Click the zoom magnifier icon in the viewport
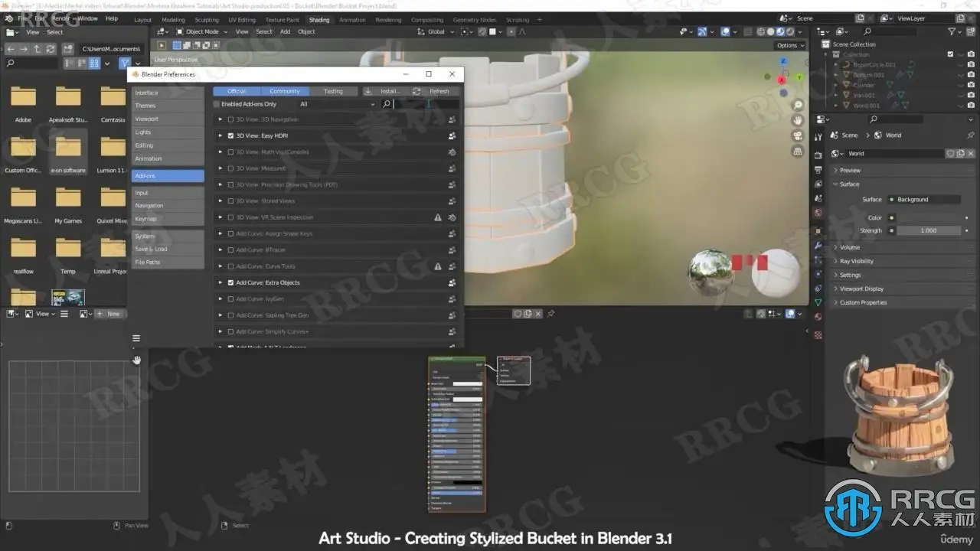The width and height of the screenshot is (980, 551). (798, 105)
